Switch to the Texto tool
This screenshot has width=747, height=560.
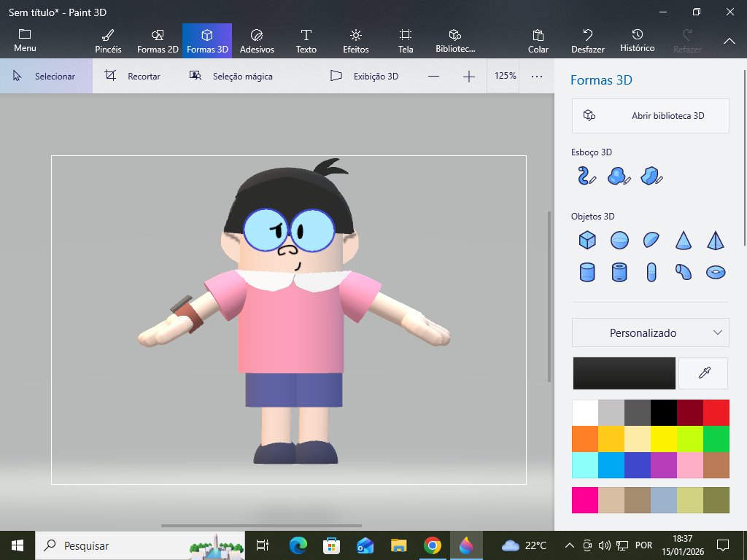click(306, 41)
